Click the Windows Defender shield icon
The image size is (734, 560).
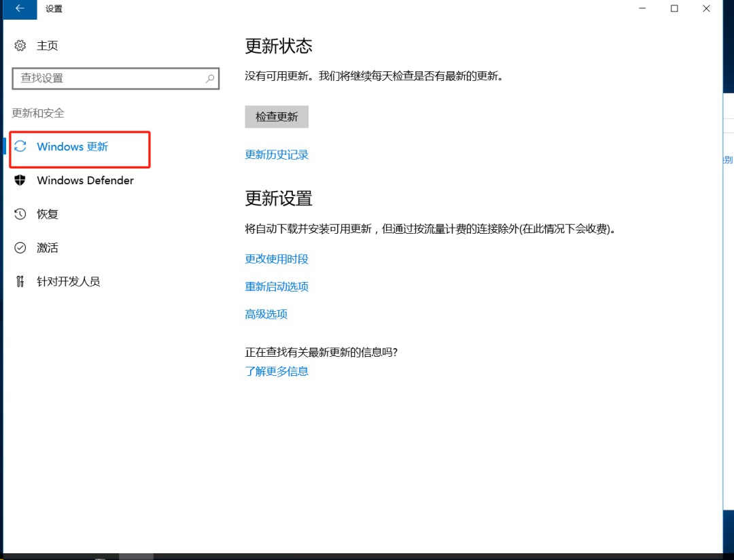[20, 180]
